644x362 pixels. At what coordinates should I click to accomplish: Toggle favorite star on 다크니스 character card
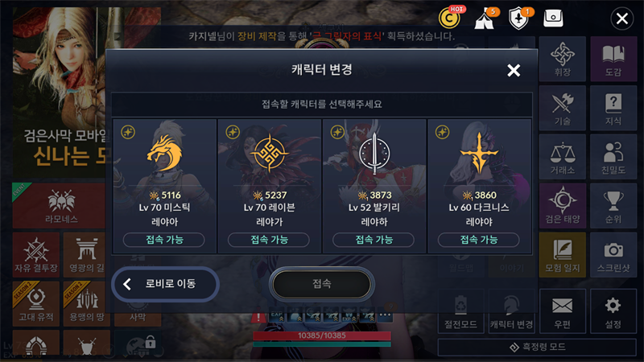442,132
